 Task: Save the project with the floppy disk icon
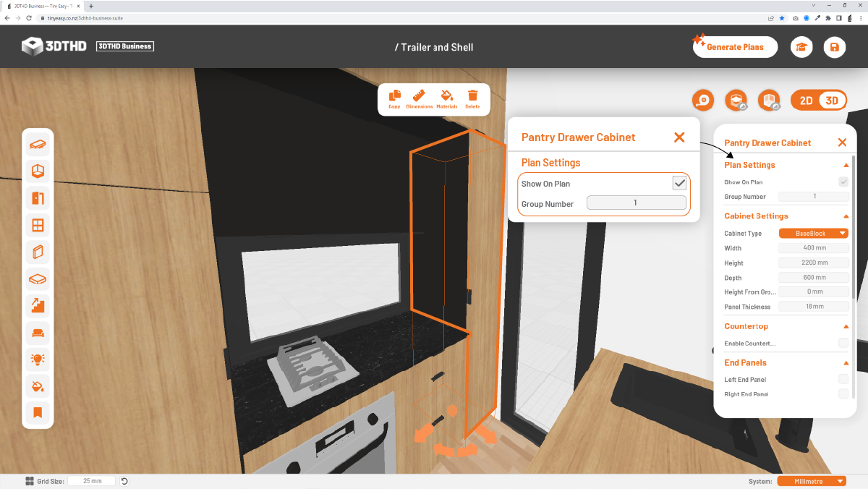(835, 47)
